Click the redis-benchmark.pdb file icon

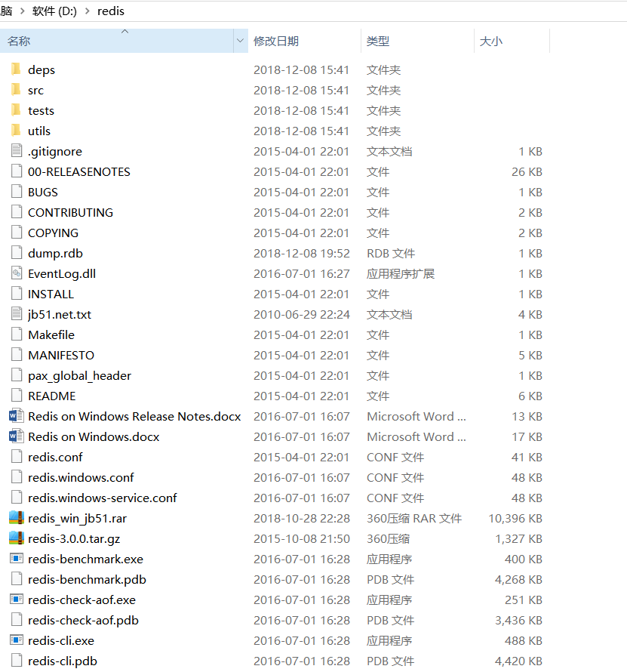17,579
